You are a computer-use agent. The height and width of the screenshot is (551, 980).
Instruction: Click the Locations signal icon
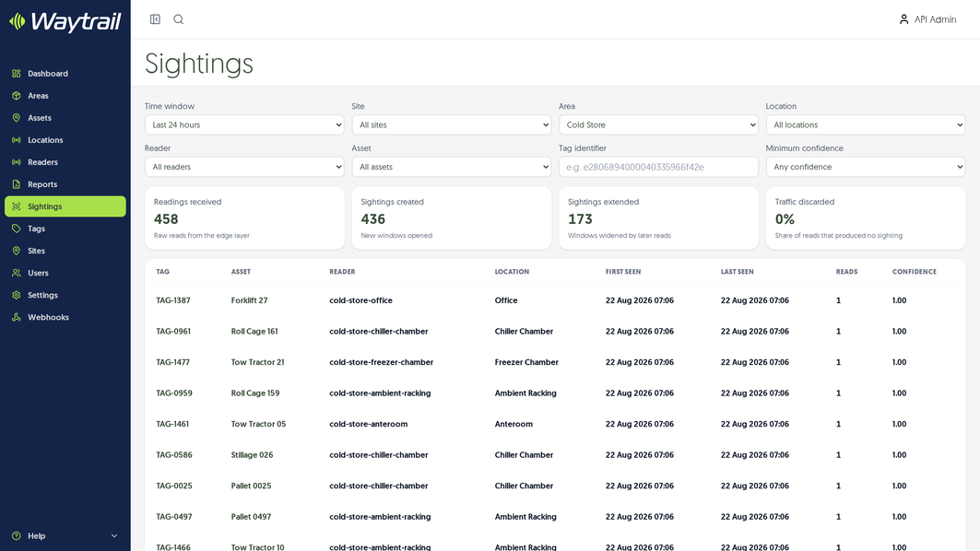click(x=17, y=140)
